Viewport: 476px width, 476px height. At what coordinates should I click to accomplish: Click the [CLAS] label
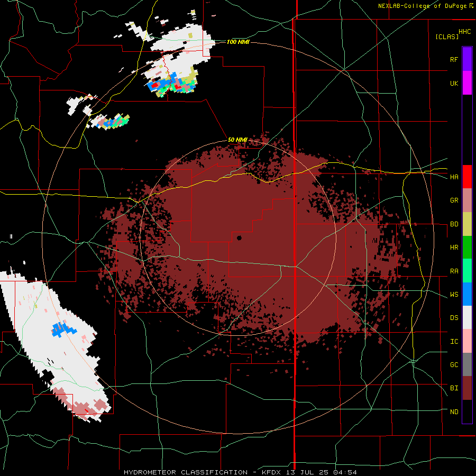447,36
